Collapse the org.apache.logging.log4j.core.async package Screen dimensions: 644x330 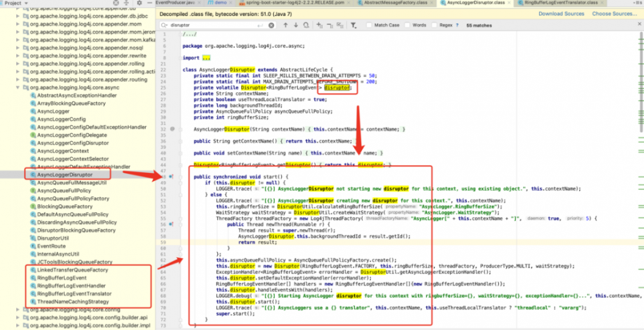click(17, 86)
